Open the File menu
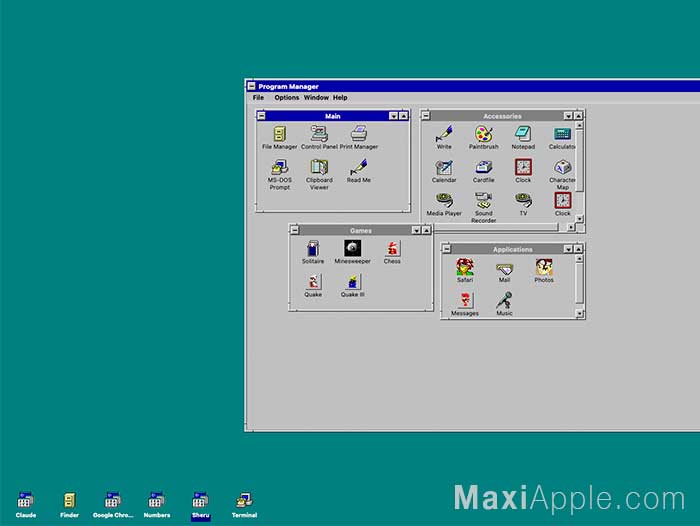This screenshot has width=700, height=526. 258,97
